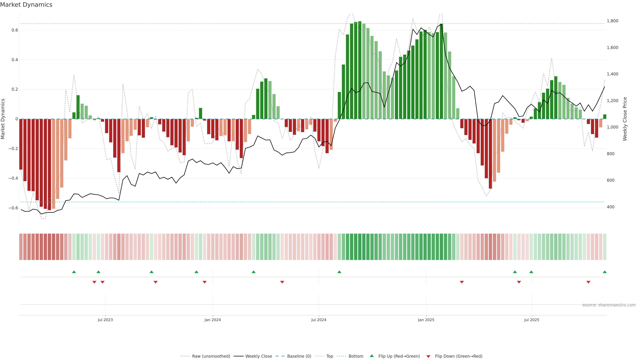Image resolution: width=644 pixels, height=362 pixels.
Task: Click the Market Dynamics chart title
Action: click(26, 5)
